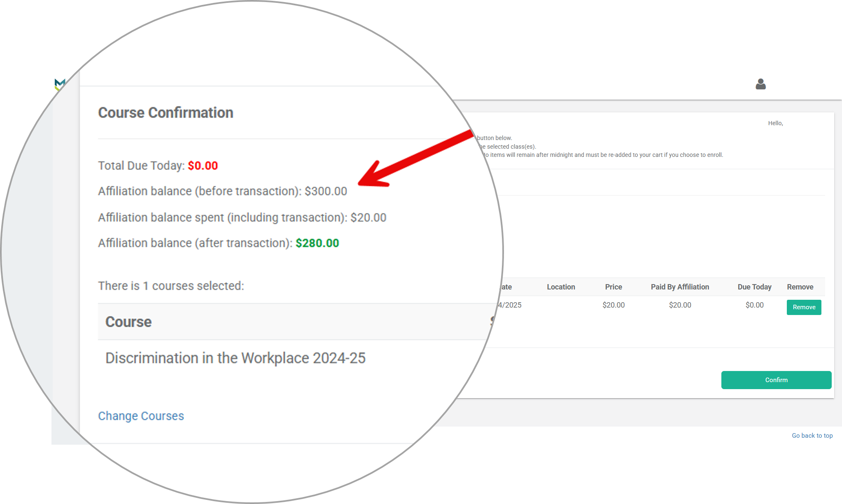This screenshot has width=842, height=504.
Task: Click the $20.00 value under Price
Action: click(x=613, y=305)
